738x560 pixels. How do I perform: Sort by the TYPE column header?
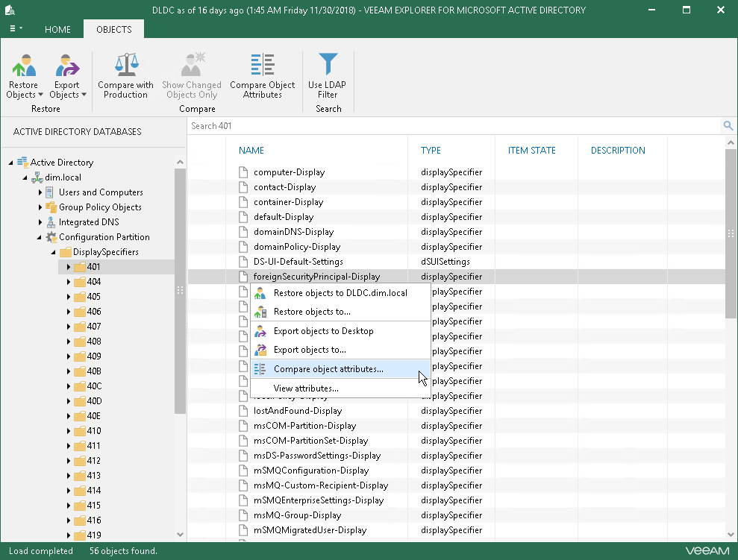431,151
